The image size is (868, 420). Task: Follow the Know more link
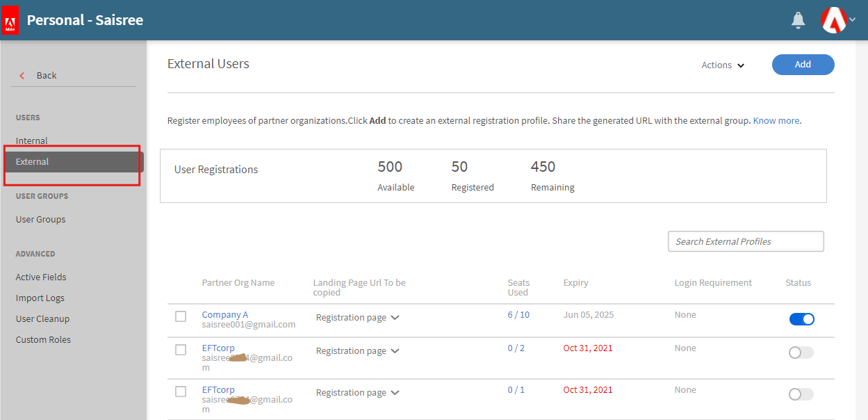pyautogui.click(x=776, y=120)
